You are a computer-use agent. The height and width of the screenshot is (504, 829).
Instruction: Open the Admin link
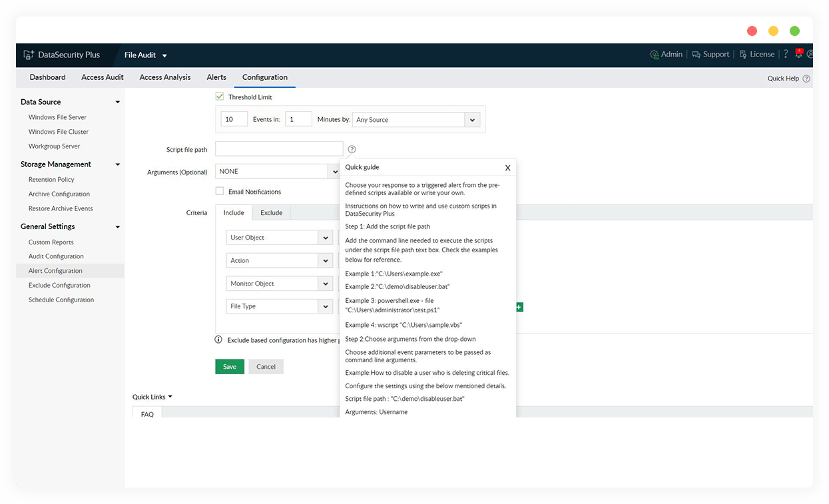672,55
